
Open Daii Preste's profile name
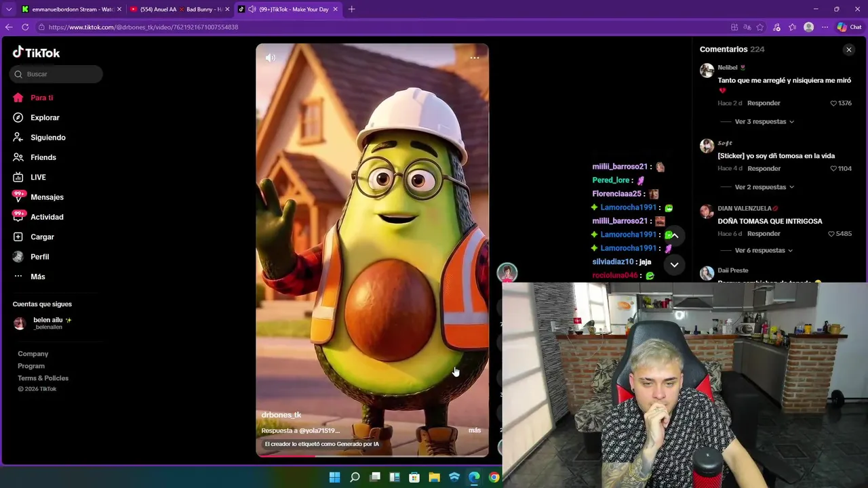(733, 270)
